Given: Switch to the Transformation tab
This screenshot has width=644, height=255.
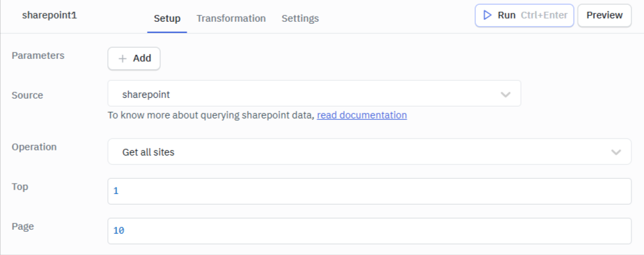Looking at the screenshot, I should pyautogui.click(x=231, y=19).
